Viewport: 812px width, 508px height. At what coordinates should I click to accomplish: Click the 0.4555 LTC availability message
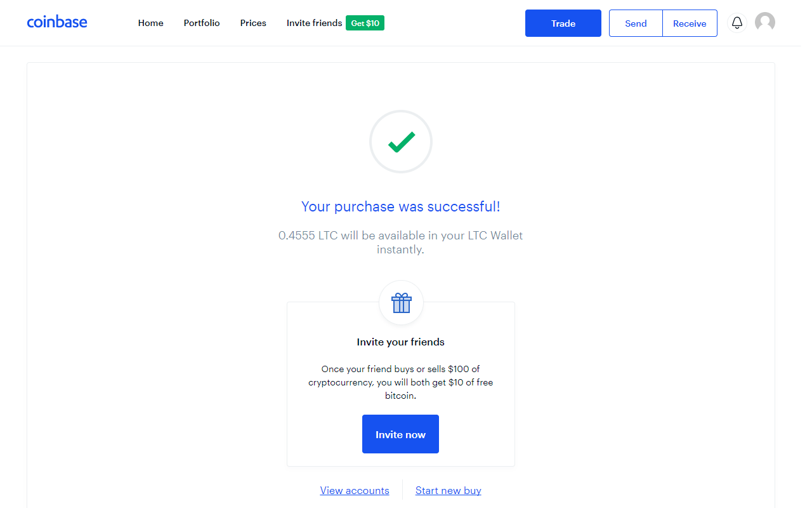[401, 243]
